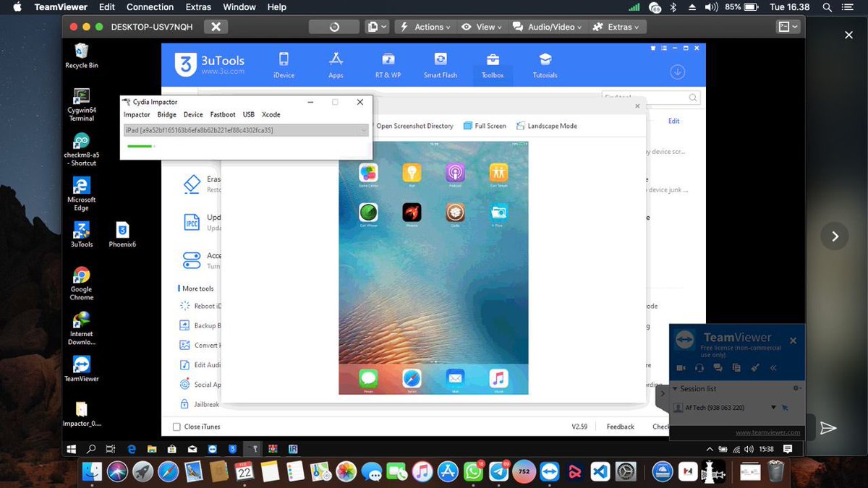This screenshot has height=488, width=868.
Task: Open File Explorer from Windows taskbar
Action: point(153,449)
